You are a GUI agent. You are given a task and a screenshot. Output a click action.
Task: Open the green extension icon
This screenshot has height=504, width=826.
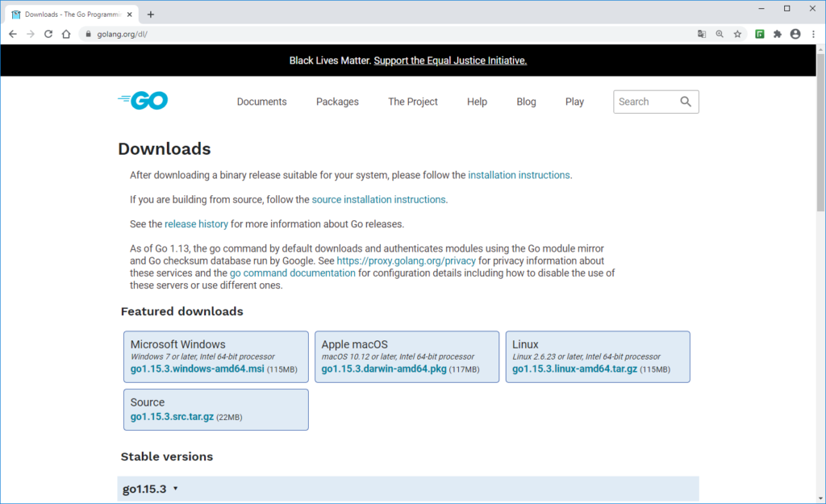[x=760, y=34]
